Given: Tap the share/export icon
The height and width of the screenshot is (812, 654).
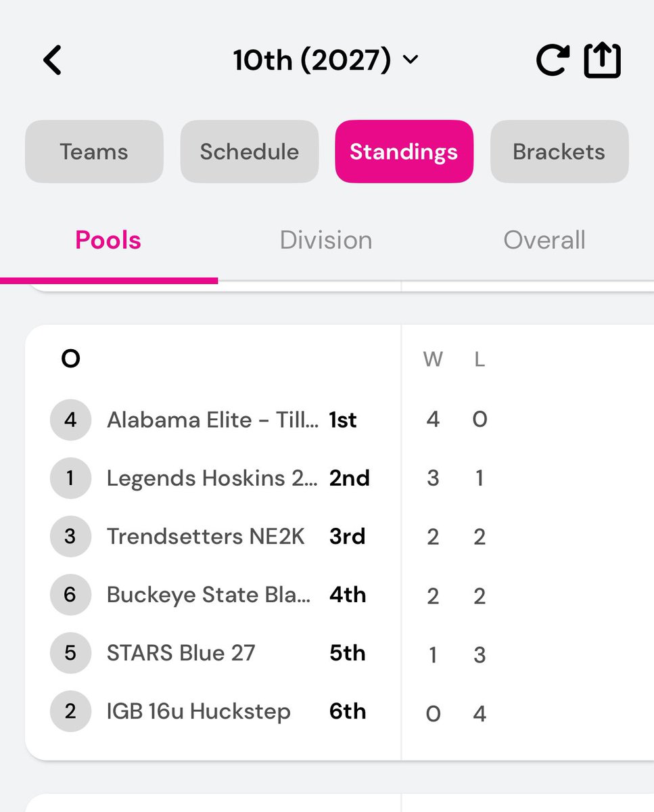Looking at the screenshot, I should [602, 60].
